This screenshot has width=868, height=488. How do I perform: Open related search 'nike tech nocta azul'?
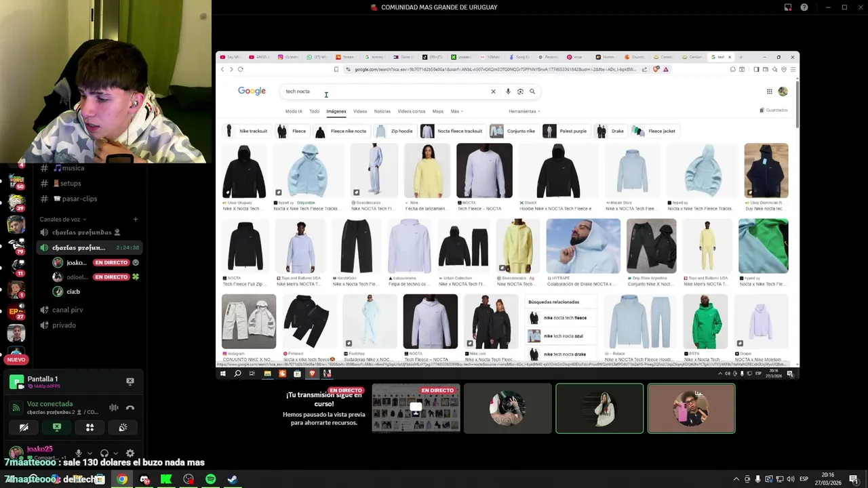[x=560, y=336]
